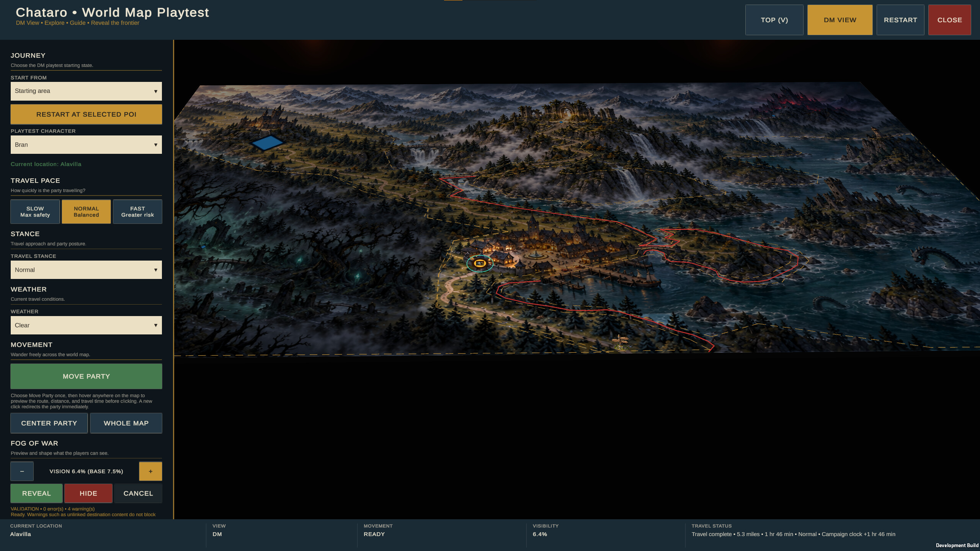Select the blue diamond POI marker near the castle
The height and width of the screenshot is (551, 980).
(x=267, y=143)
